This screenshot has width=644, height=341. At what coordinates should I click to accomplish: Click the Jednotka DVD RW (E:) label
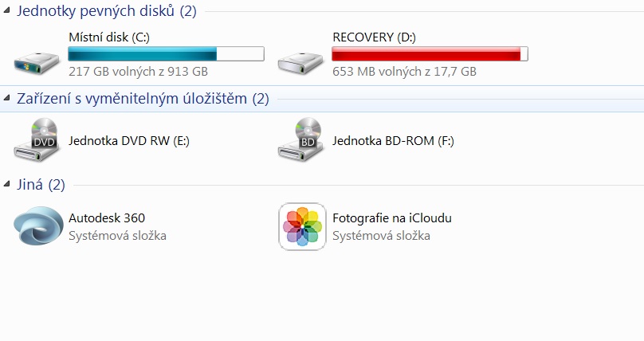coord(129,141)
